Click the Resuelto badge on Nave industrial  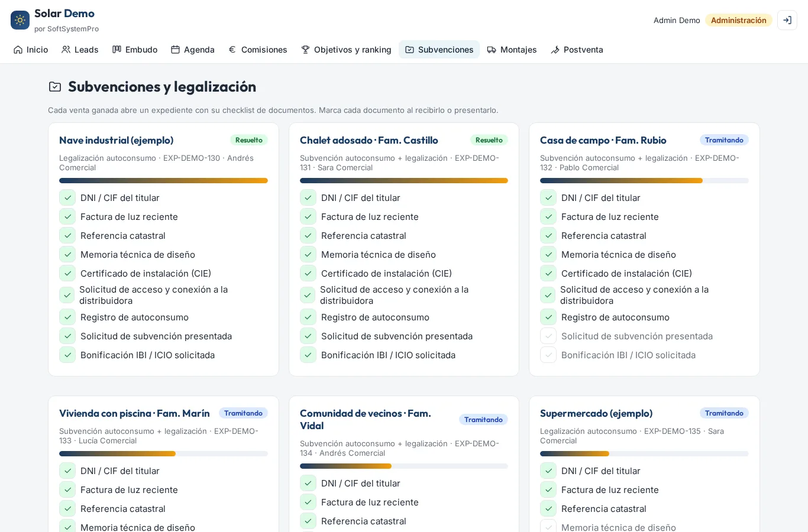(249, 140)
